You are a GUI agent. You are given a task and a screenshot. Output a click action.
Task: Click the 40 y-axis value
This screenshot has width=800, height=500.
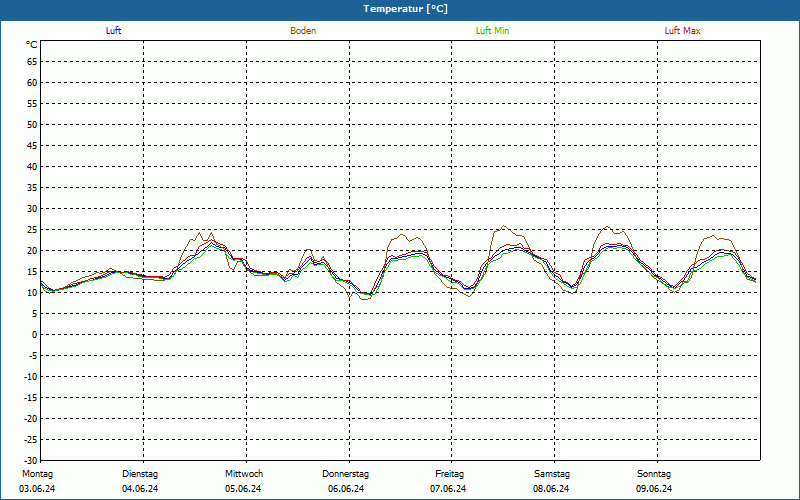point(32,167)
